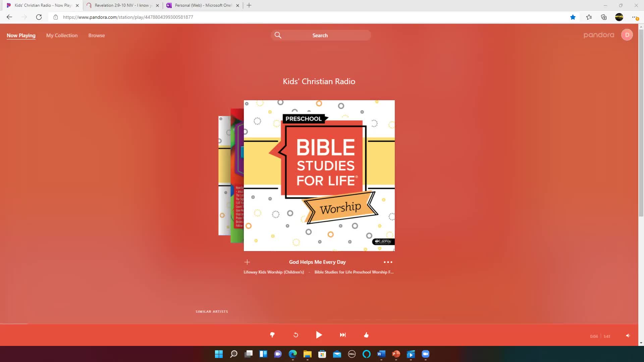Screen dimensions: 644x362
Task: Open PowerPoint from taskbar
Action: click(396, 354)
